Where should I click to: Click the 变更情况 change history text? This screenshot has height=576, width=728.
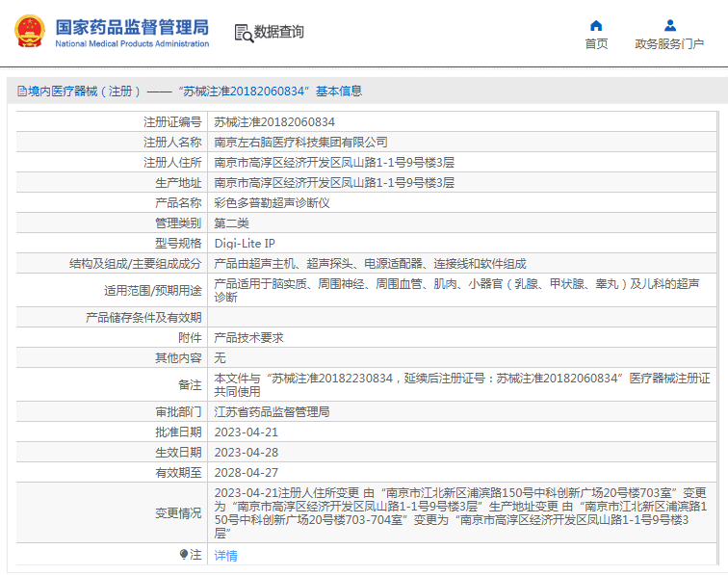point(460,513)
